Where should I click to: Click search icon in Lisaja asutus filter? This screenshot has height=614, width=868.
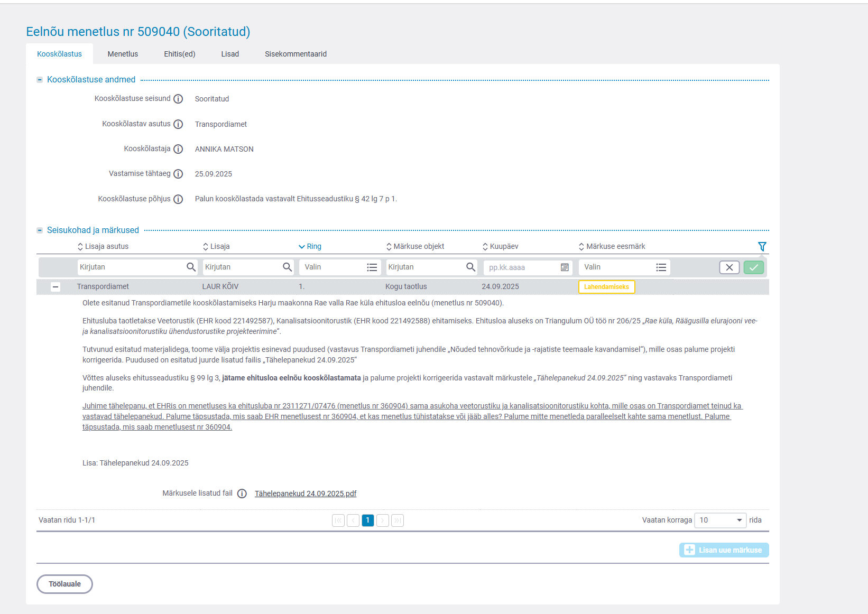191,267
